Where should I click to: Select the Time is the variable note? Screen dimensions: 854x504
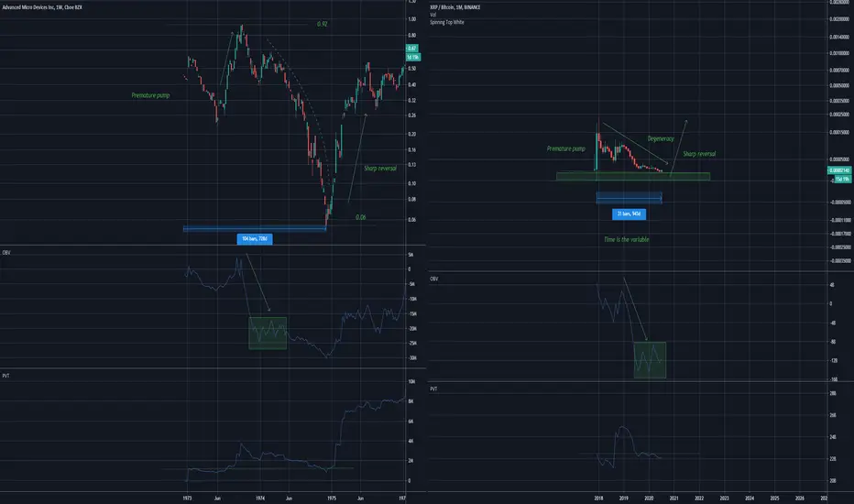627,240
